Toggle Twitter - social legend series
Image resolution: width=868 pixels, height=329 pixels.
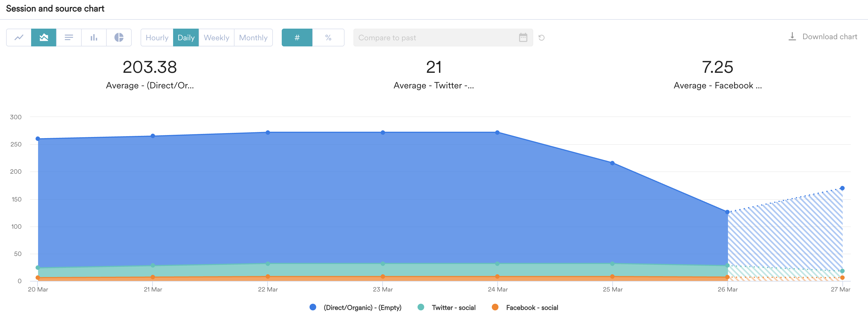(x=453, y=307)
